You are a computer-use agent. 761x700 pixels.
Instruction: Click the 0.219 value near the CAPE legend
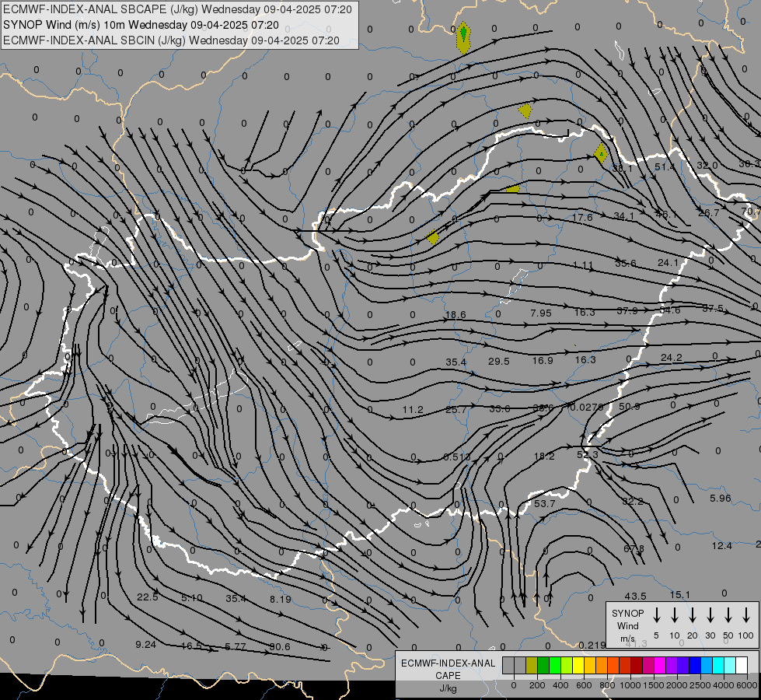point(592,645)
